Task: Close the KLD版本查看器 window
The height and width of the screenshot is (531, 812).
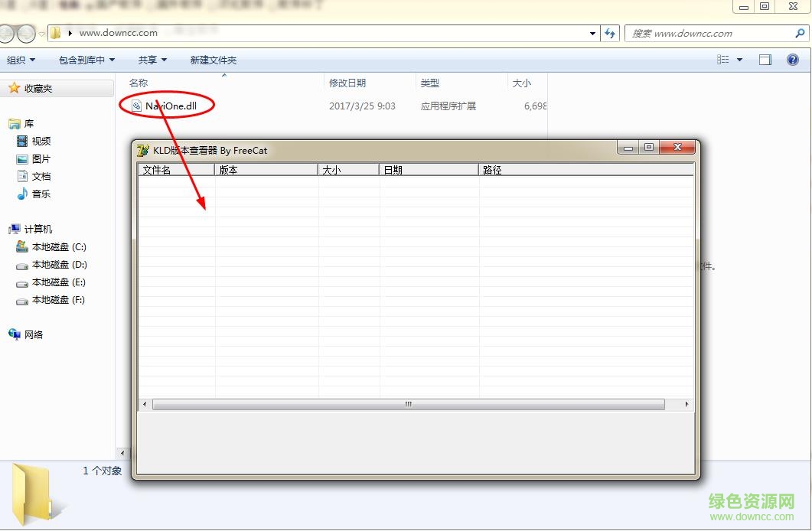Action: [677, 148]
